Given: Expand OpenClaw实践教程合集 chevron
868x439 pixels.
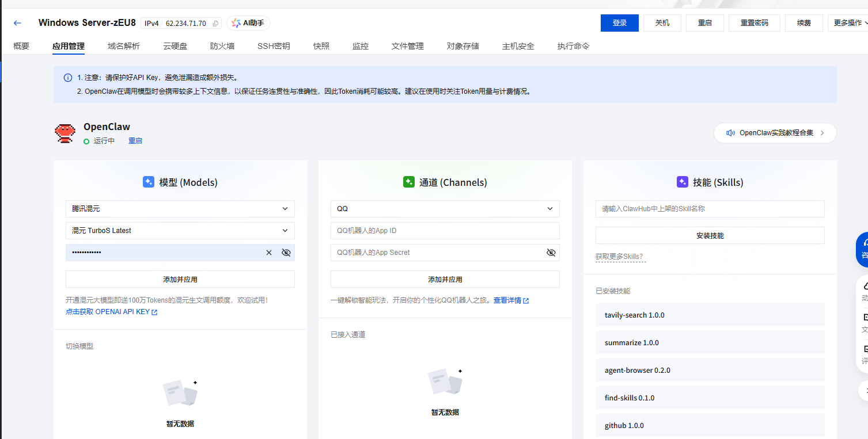Looking at the screenshot, I should 822,133.
